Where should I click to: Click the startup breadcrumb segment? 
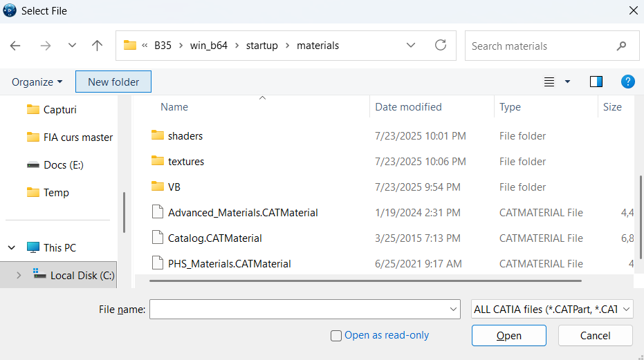(x=262, y=46)
